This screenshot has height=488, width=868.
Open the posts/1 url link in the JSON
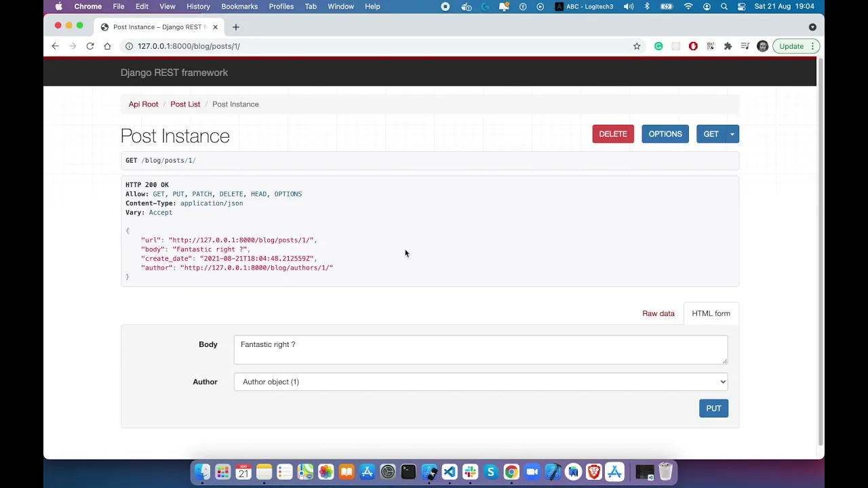coord(241,240)
